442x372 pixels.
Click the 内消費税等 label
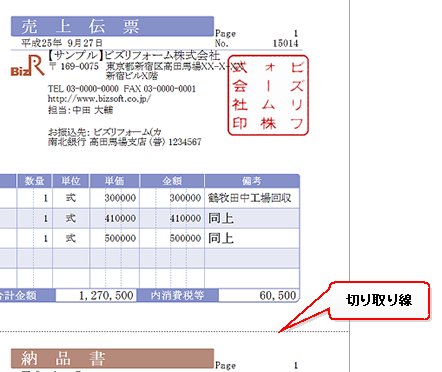[178, 295]
